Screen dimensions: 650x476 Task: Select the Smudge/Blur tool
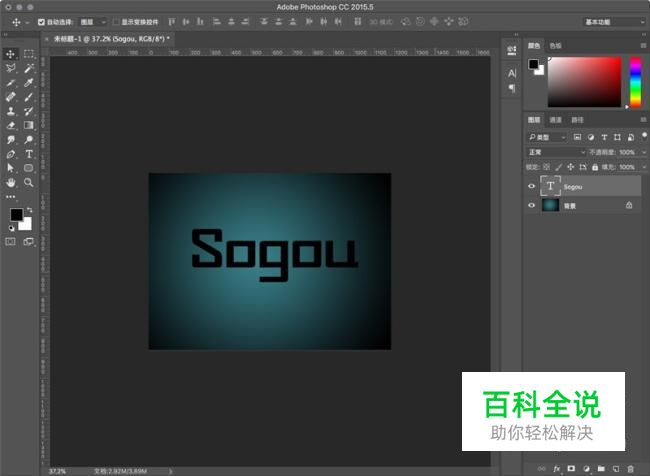pos(10,140)
